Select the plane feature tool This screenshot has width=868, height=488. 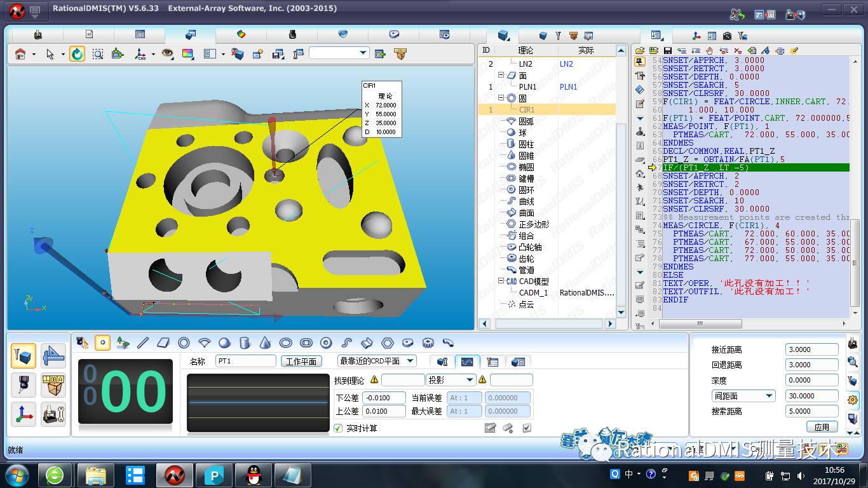tap(163, 343)
